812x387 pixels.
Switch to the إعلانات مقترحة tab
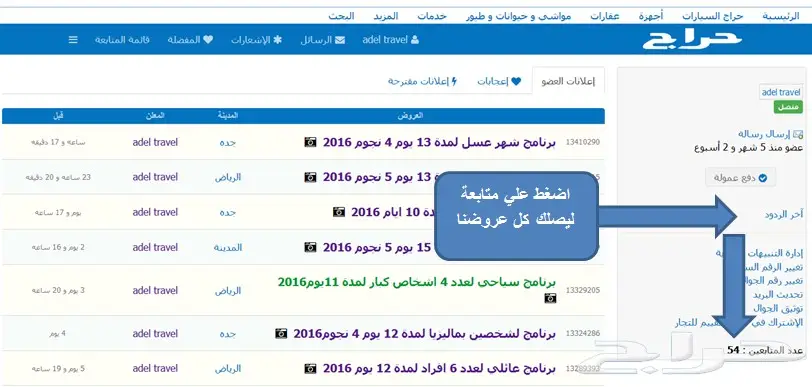click(x=423, y=81)
